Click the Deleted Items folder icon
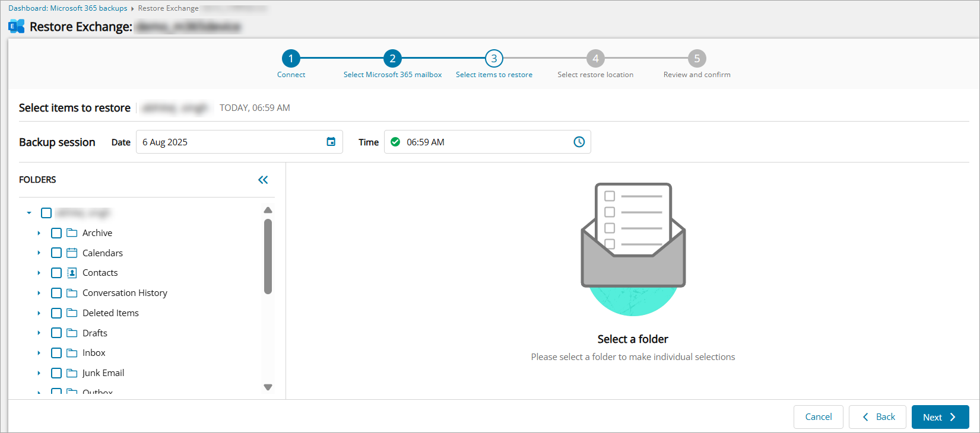980x433 pixels. click(x=72, y=313)
